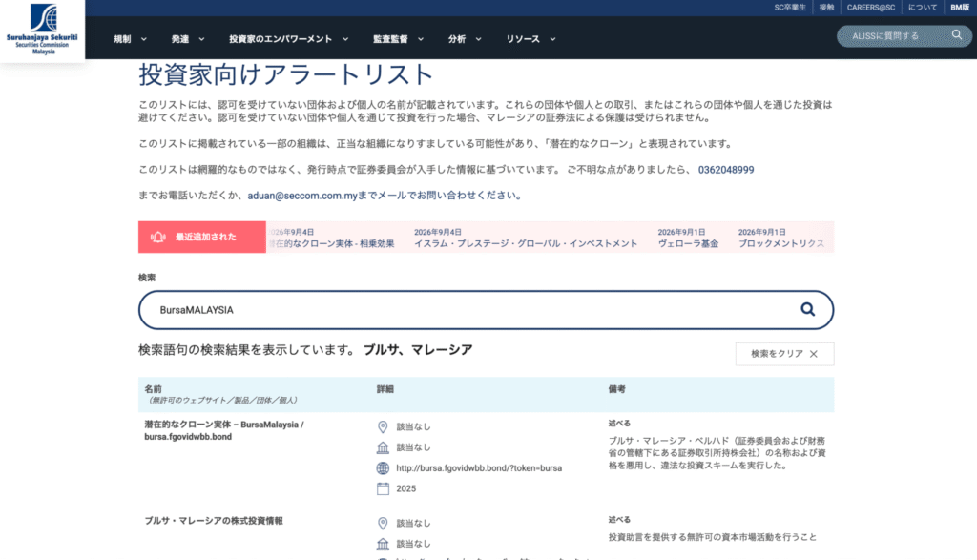The width and height of the screenshot is (977, 560).
Task: Expand the リソース menu chevron
Action: [552, 39]
